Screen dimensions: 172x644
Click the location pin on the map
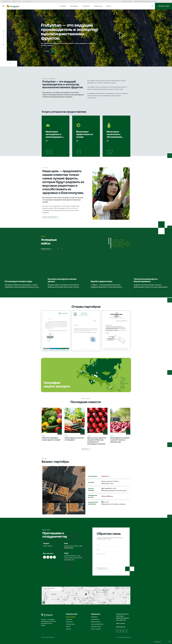86,594
